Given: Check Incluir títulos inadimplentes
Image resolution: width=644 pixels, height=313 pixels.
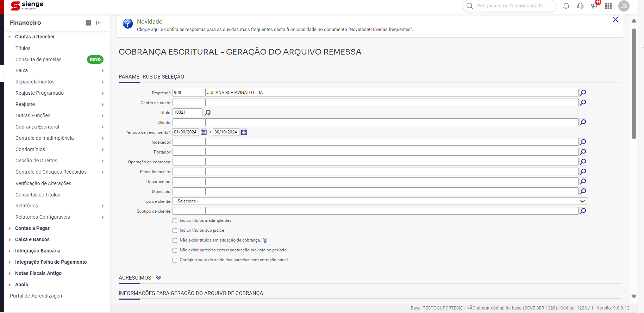Looking at the screenshot, I should pos(175,221).
